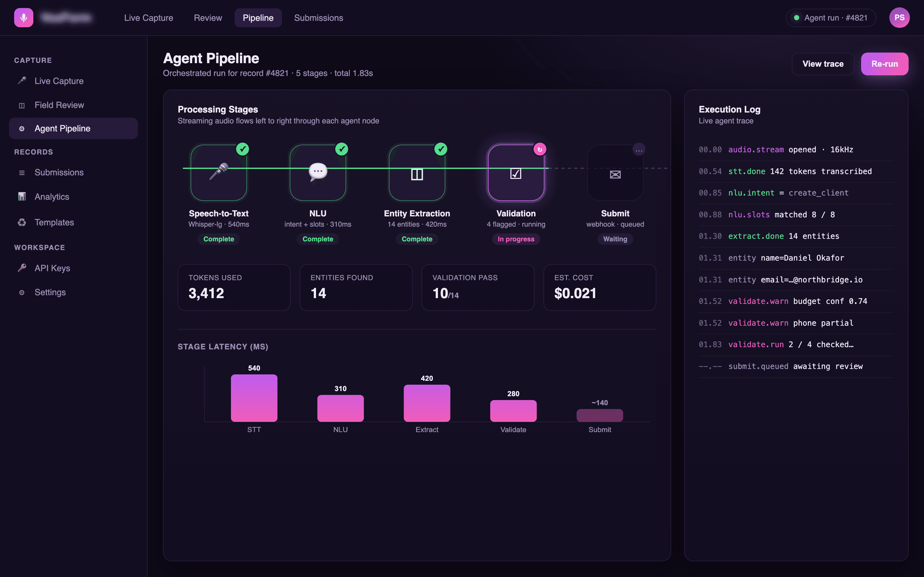Open the NLU speech bubble stage node
The height and width of the screenshot is (577, 924).
point(318,172)
